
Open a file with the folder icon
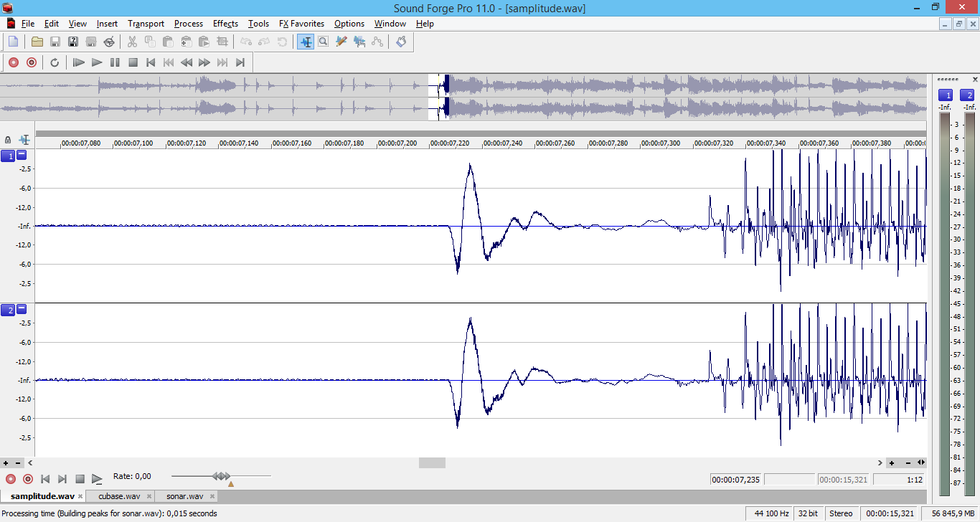coord(37,42)
